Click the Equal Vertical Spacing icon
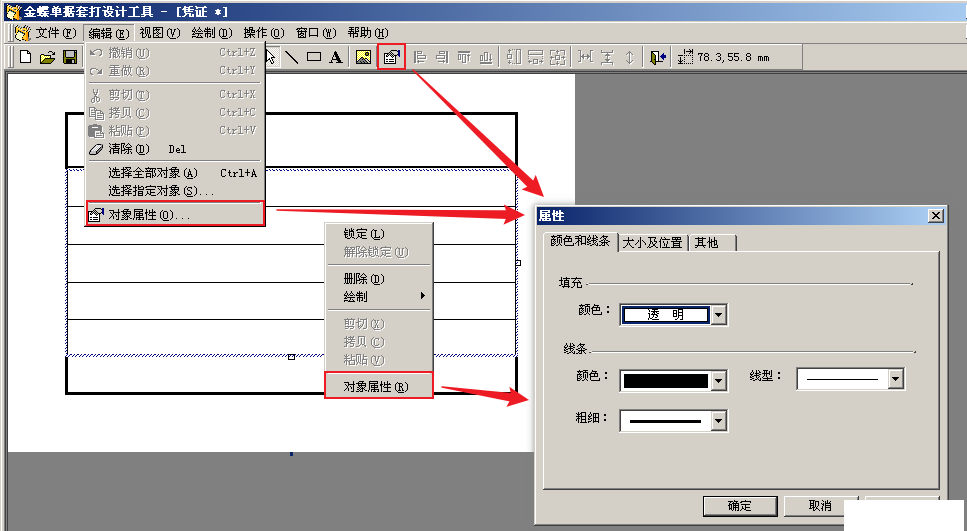Image resolution: width=967 pixels, height=531 pixels. coord(607,57)
